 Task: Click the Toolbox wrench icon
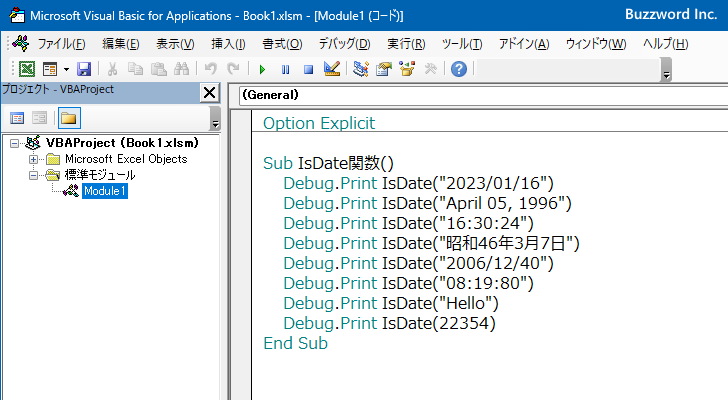click(x=430, y=69)
